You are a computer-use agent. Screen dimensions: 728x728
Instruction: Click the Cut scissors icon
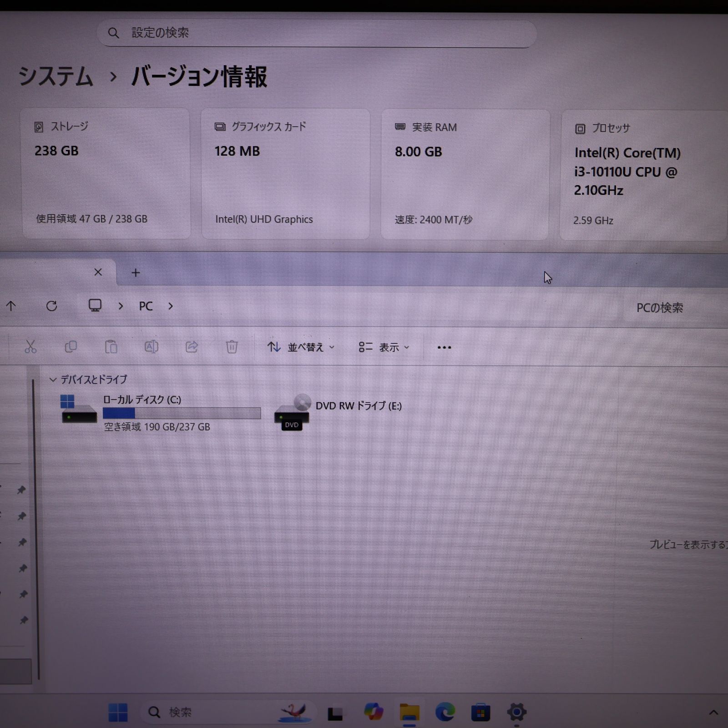[x=30, y=347]
